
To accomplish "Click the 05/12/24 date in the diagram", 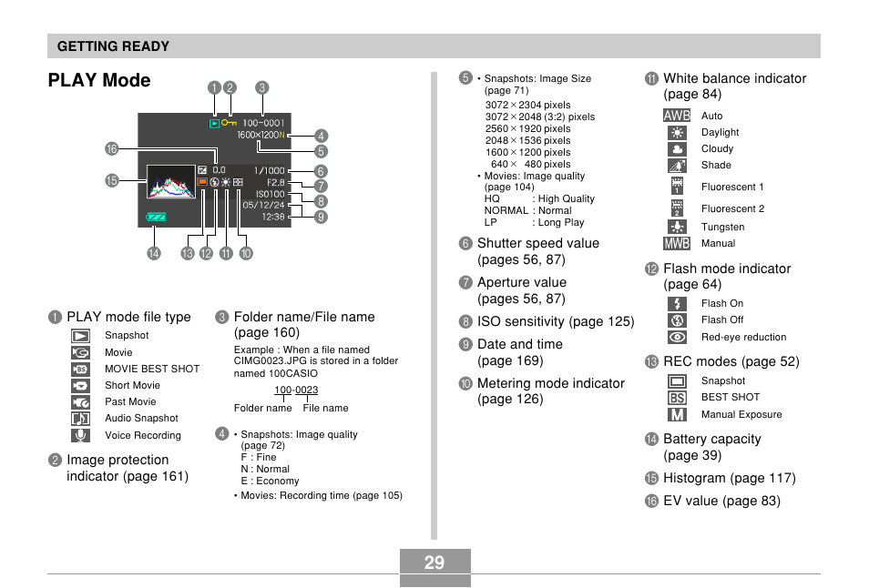I will 263,205.
